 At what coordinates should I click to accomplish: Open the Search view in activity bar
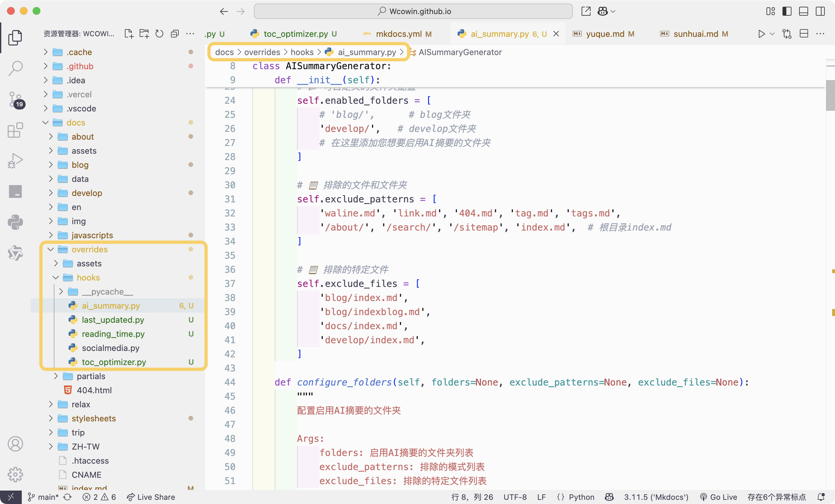pos(15,68)
